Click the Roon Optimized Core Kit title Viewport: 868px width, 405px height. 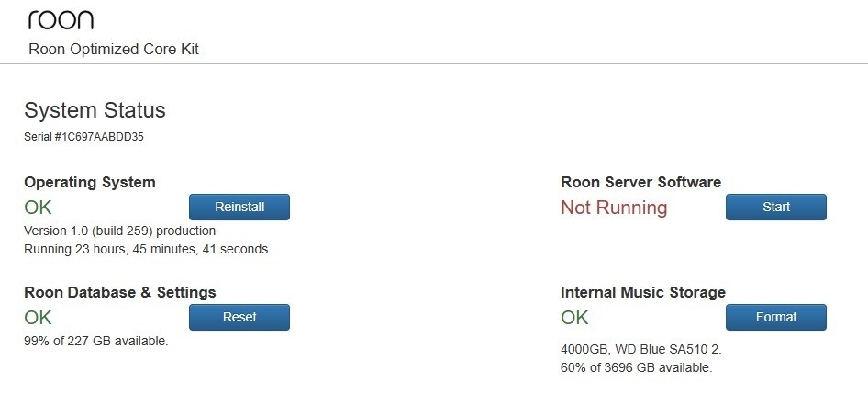click(x=114, y=50)
